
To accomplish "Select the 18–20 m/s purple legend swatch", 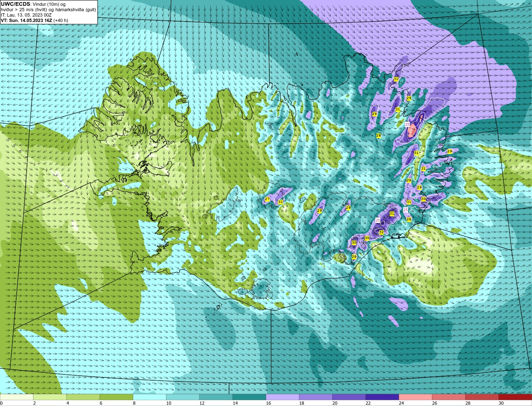I will (316, 397).
